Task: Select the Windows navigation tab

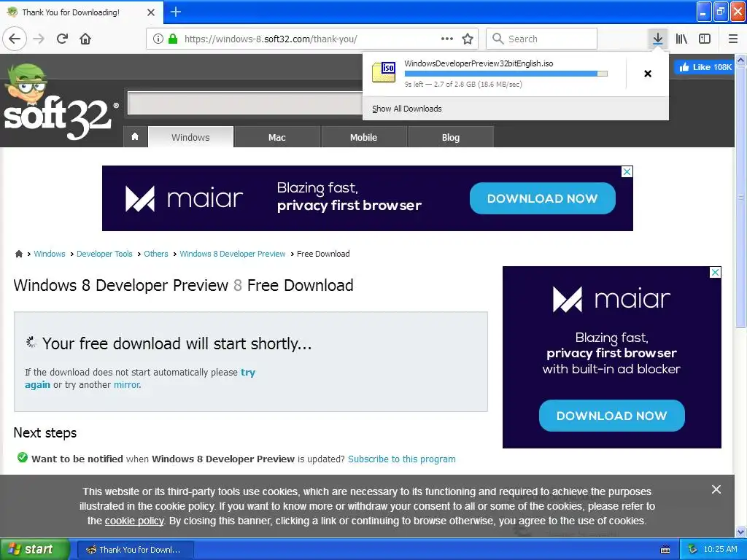Action: pyautogui.click(x=190, y=137)
